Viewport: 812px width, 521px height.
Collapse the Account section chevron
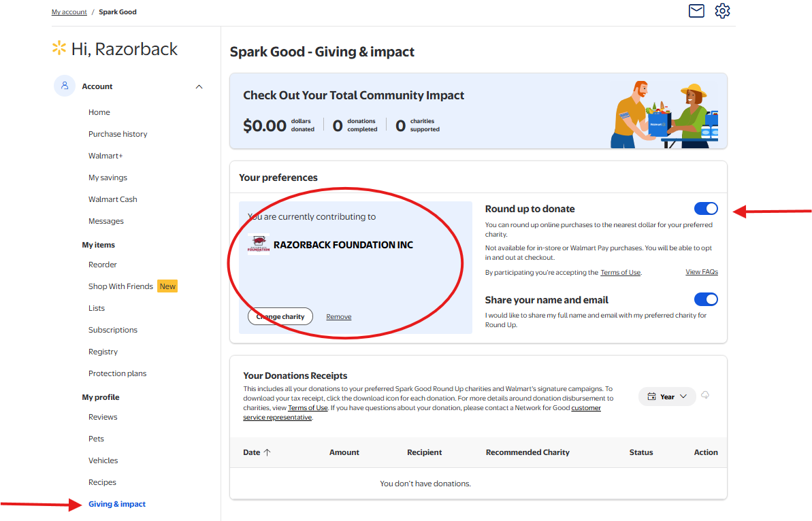click(x=199, y=86)
